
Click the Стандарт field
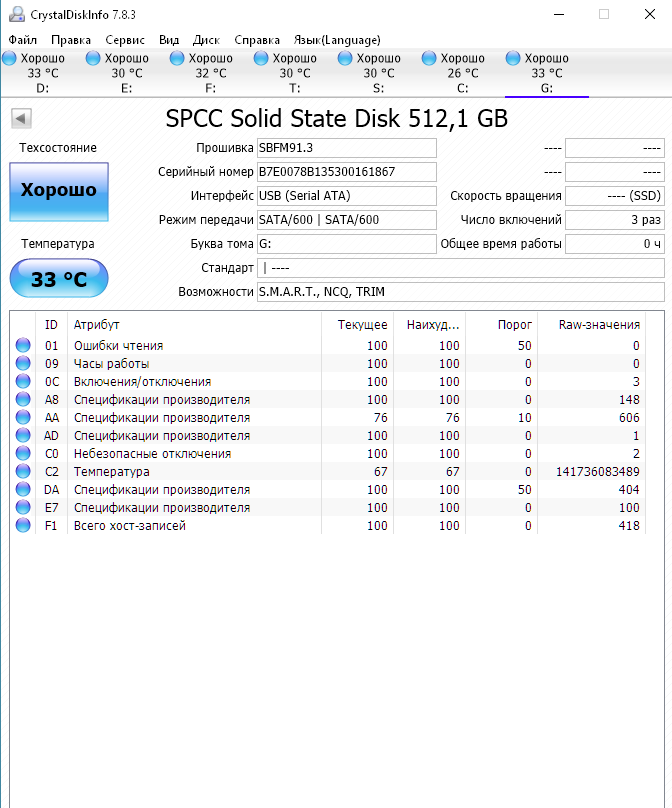461,268
